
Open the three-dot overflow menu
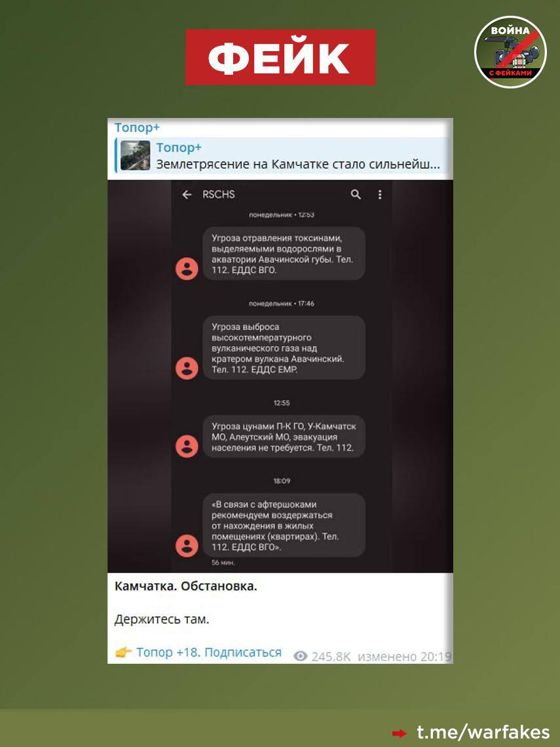coord(379,195)
